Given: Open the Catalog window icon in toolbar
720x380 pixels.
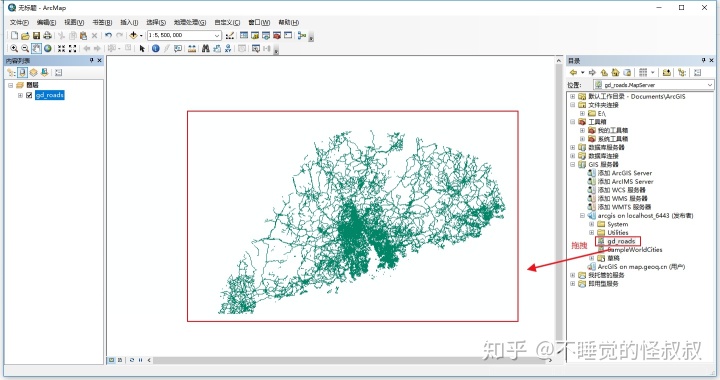Looking at the screenshot, I should (255, 35).
